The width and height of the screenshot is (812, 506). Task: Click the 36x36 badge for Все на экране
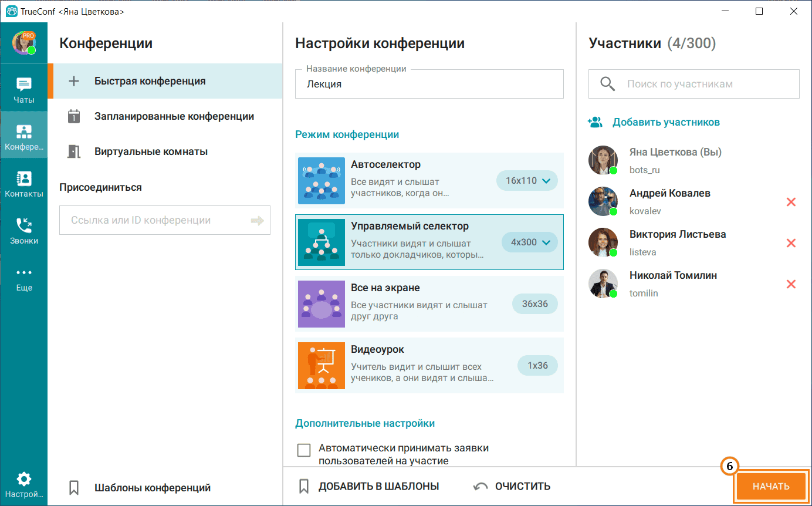pyautogui.click(x=535, y=304)
